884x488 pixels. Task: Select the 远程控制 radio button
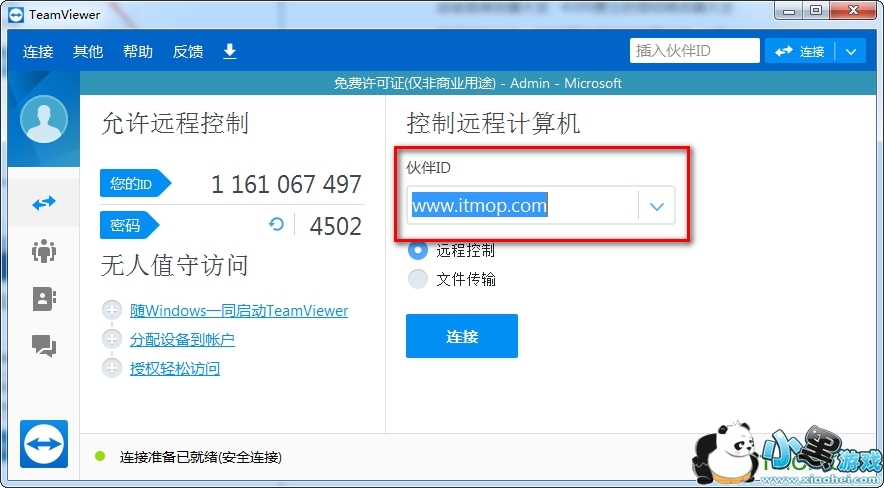[x=418, y=250]
